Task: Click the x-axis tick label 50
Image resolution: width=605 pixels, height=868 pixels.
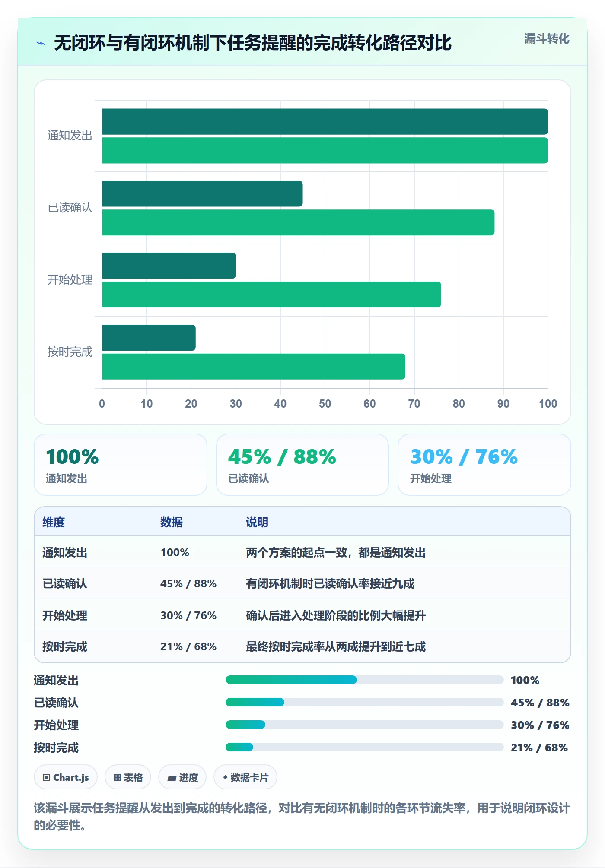Action: pos(325,404)
